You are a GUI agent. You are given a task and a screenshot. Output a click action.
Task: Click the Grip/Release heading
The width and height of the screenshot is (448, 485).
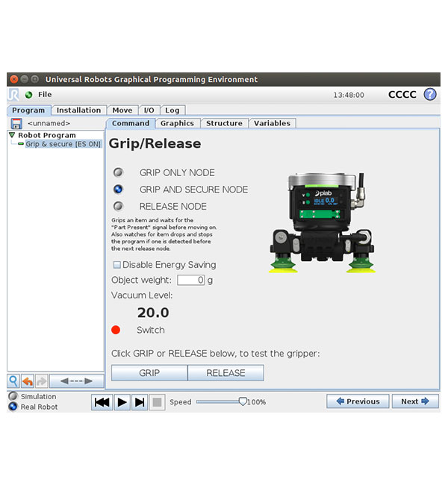tap(155, 144)
